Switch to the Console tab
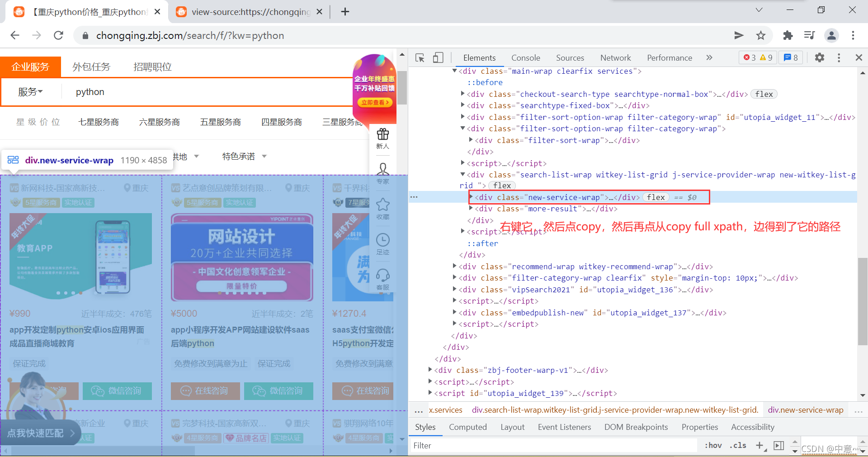The width and height of the screenshot is (868, 457). tap(525, 58)
